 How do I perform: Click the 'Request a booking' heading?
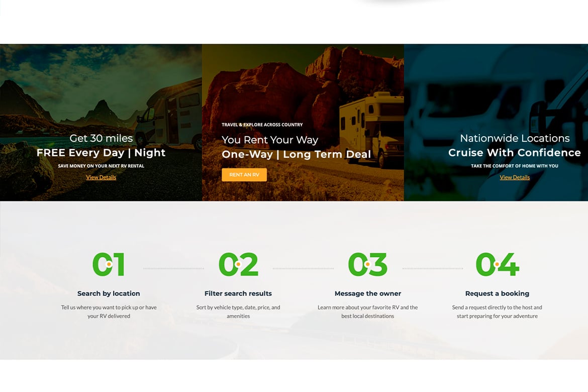[497, 293]
